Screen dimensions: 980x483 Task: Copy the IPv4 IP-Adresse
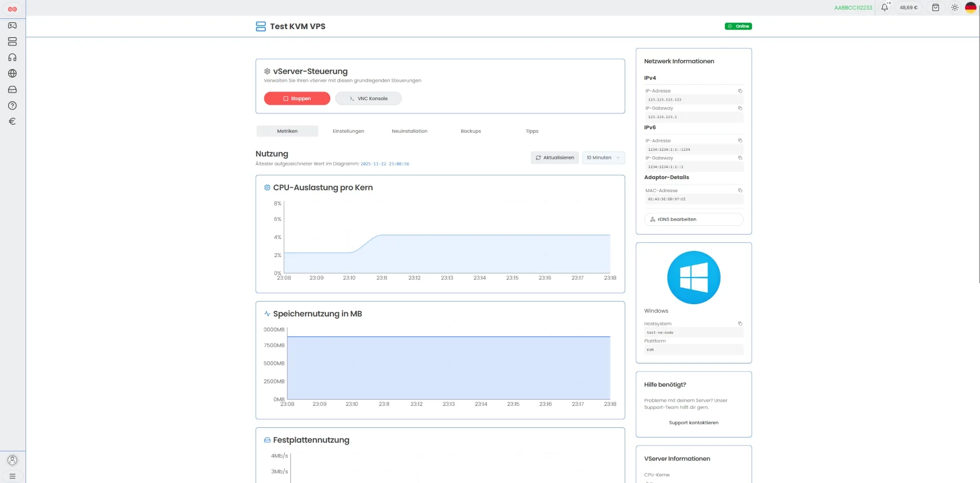(x=740, y=91)
